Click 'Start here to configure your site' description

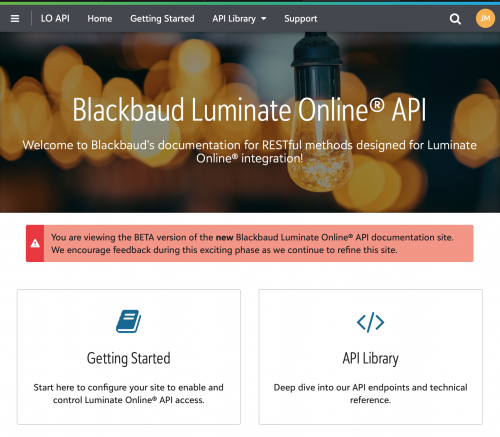[x=129, y=394]
